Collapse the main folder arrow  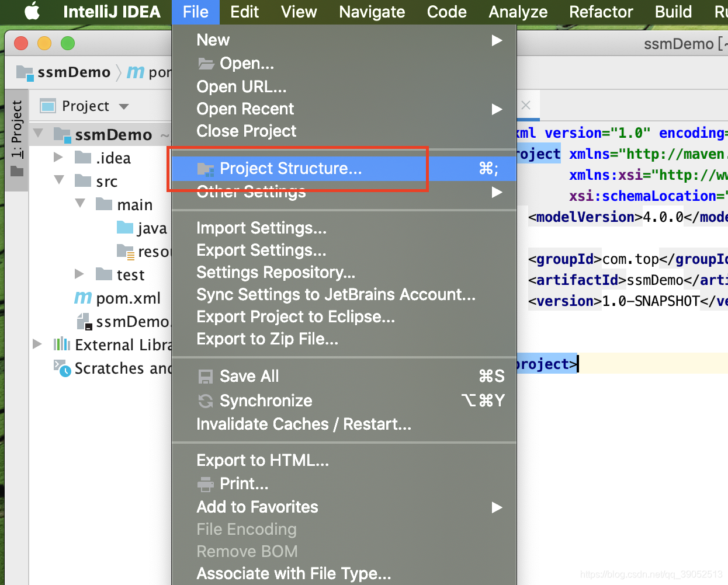click(x=80, y=204)
